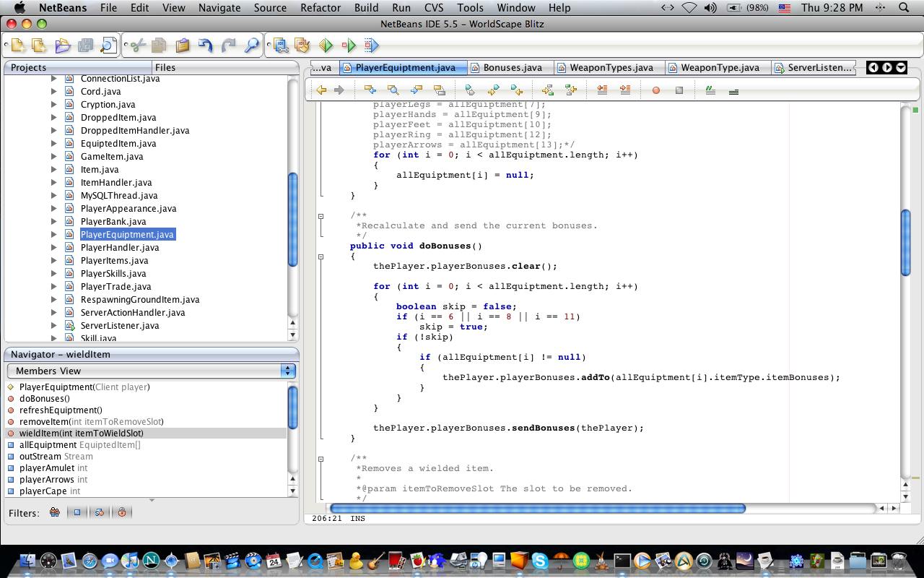Switch to the Bonuses.java tab
Viewport: 924px width, 578px height.
512,67
